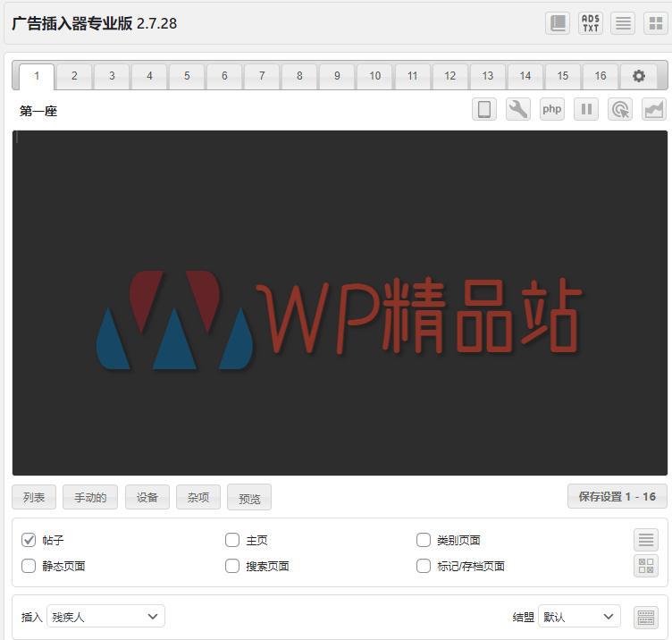Click the mobile device preview icon
672x640 pixels.
484,109
